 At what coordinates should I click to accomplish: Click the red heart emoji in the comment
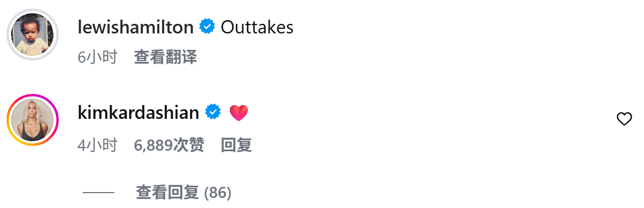coord(239,112)
